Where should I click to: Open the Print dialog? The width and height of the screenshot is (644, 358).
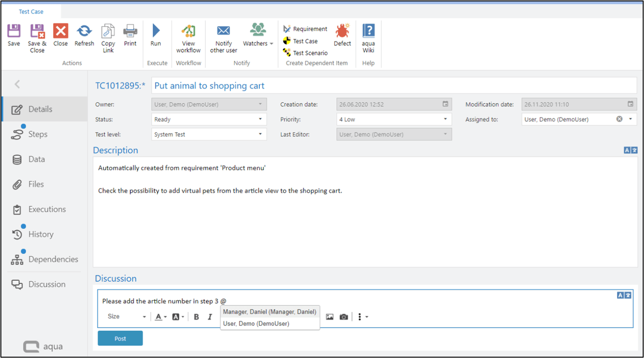[130, 35]
